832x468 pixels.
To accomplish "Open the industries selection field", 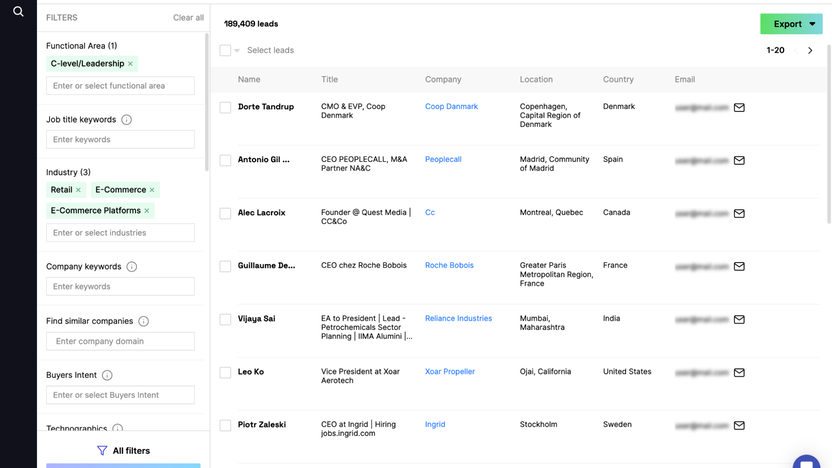I will click(x=120, y=232).
